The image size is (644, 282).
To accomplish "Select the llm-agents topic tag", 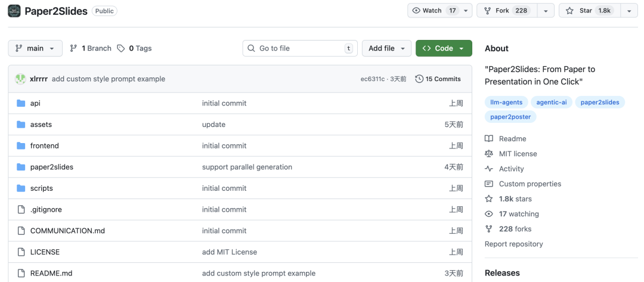I will point(505,102).
